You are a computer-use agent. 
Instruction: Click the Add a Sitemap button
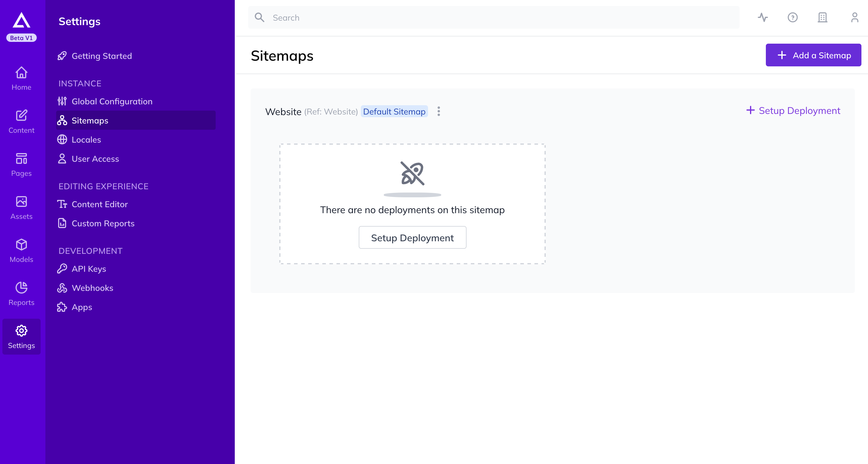pos(813,55)
